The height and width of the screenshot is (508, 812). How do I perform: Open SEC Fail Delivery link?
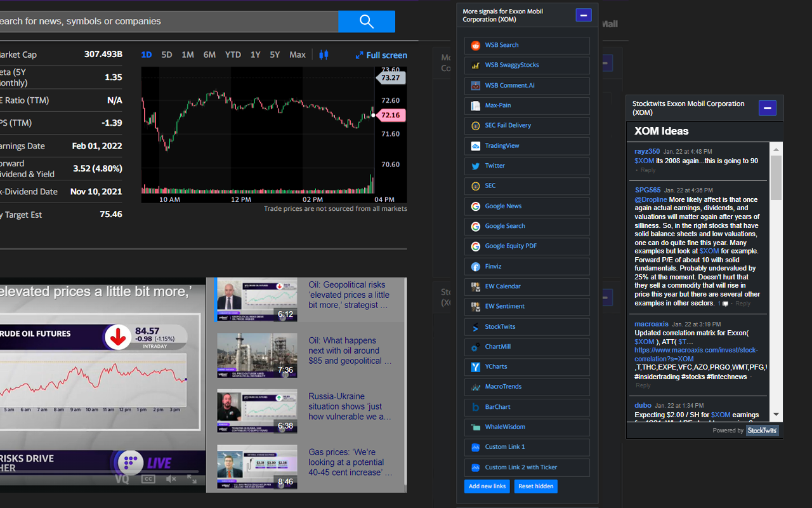pos(527,126)
